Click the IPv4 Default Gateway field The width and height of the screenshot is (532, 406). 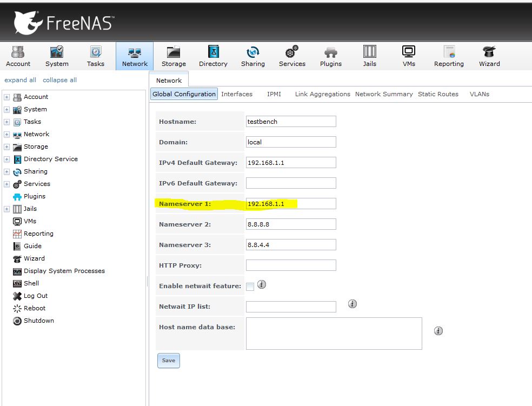coord(291,163)
